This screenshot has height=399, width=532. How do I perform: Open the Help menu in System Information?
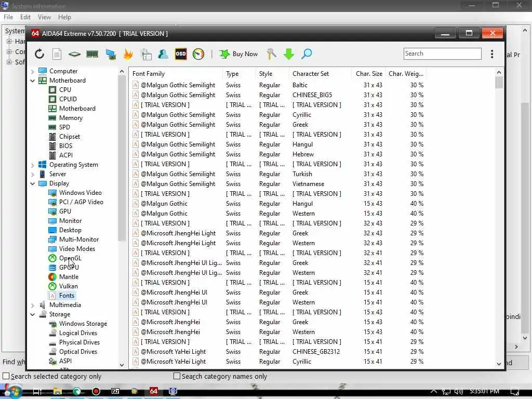64,17
